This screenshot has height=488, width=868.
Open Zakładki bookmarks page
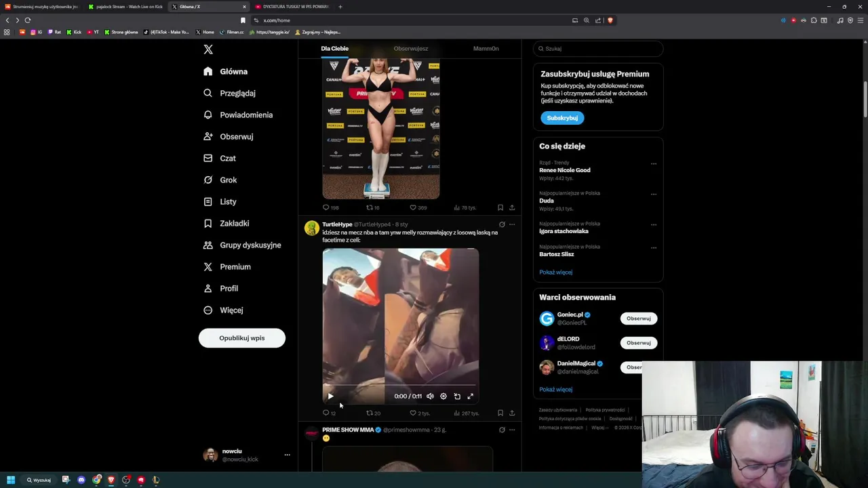(x=226, y=223)
